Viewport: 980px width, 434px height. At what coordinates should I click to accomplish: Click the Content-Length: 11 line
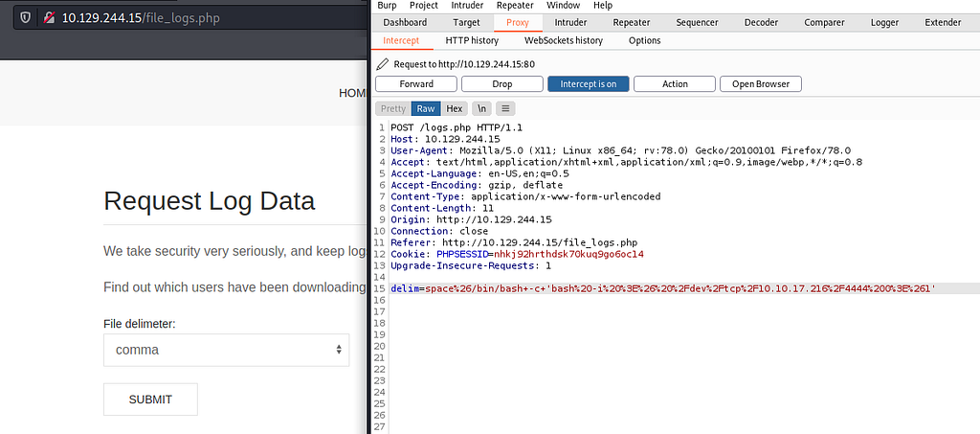point(442,208)
